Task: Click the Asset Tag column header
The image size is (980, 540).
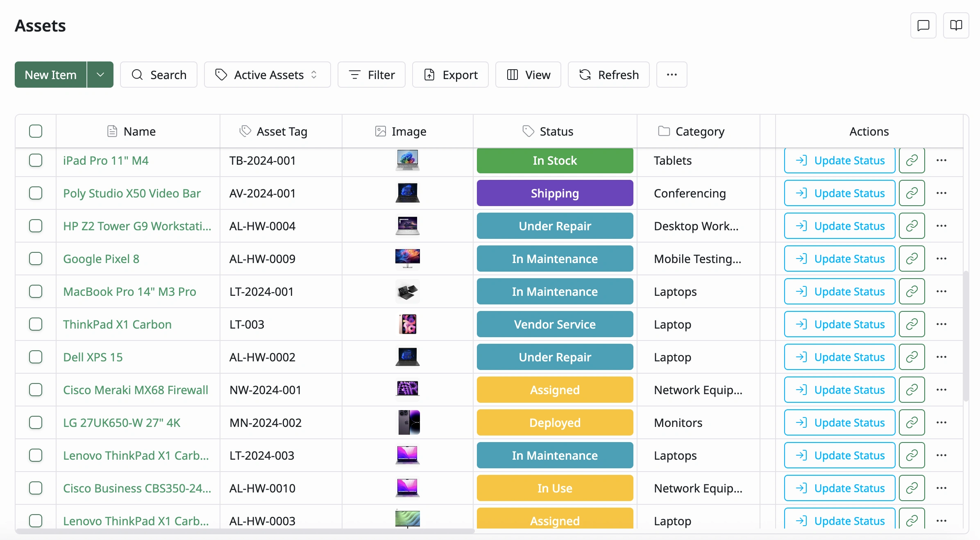Action: (x=281, y=131)
